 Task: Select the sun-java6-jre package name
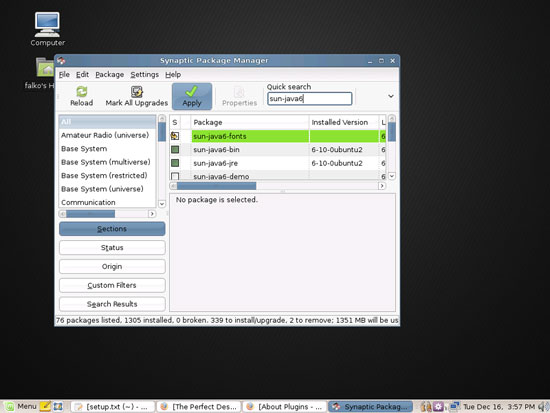[215, 163]
